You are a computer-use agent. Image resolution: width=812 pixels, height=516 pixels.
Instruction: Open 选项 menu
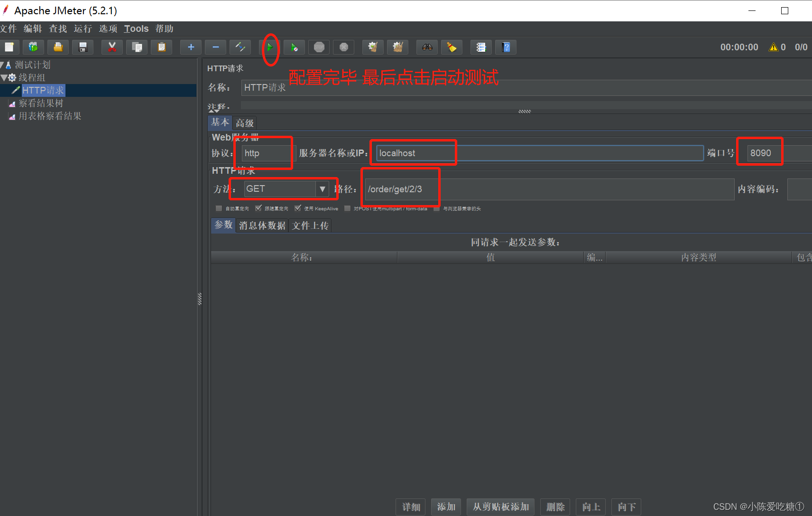(x=108, y=28)
